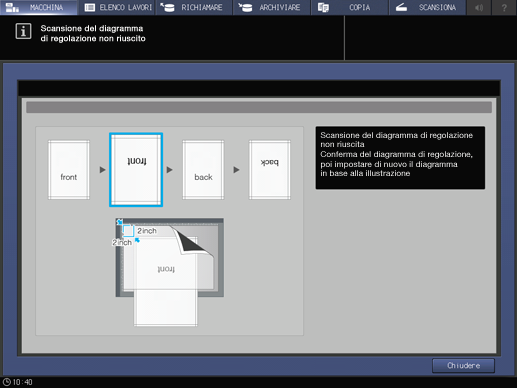Viewport: 517px width, 388px height.
Task: Click the arrow between front and rotated front
Action: click(x=103, y=170)
